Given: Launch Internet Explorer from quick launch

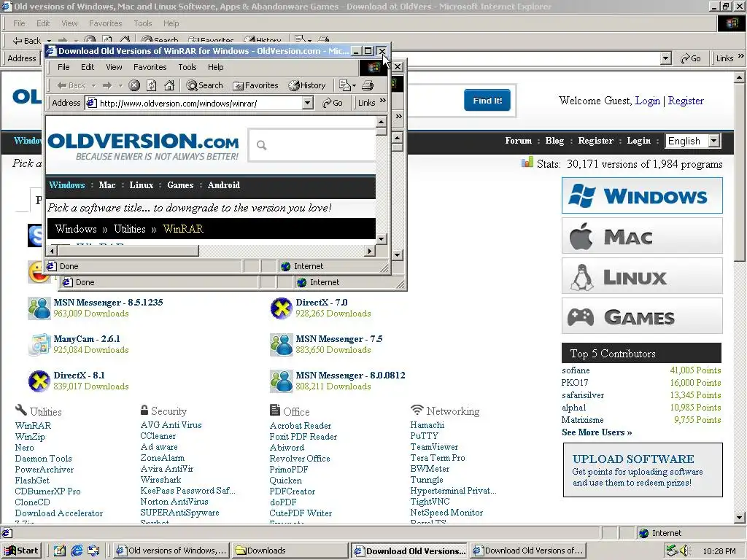Looking at the screenshot, I should pyautogui.click(x=77, y=551).
